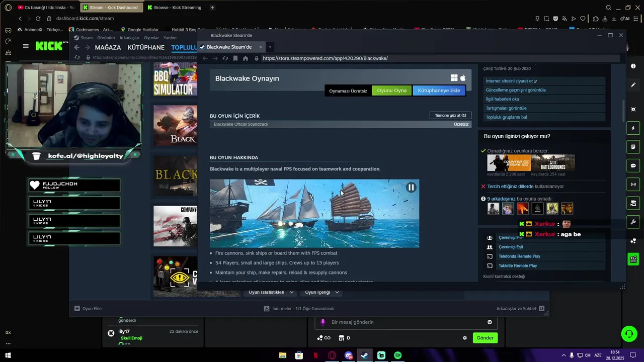Open Spotify from Windows taskbar
This screenshot has height=362, width=644.
coord(397,355)
